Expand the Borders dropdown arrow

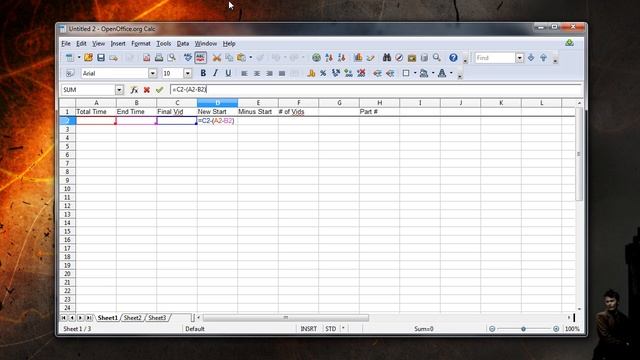pyautogui.click(x=415, y=73)
